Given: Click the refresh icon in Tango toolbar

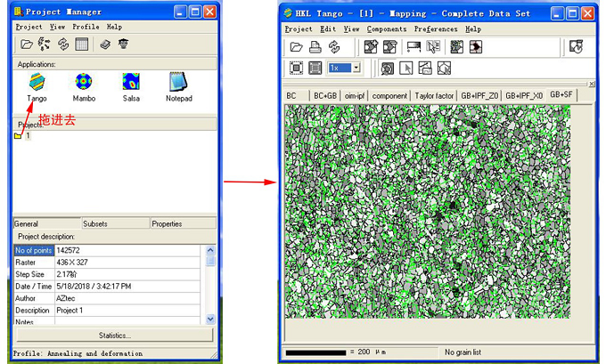Looking at the screenshot, I should pos(334,47).
